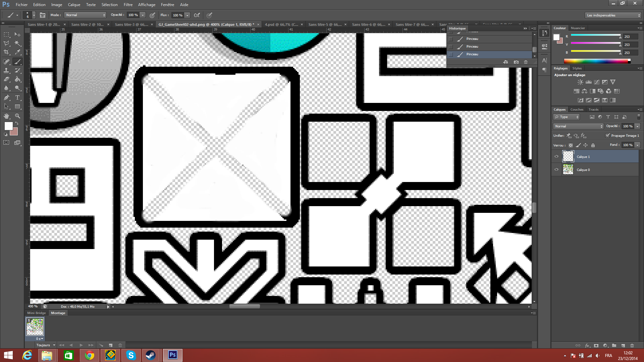This screenshot has height=362, width=644.
Task: Select the Crop tool
Action: tap(6, 52)
